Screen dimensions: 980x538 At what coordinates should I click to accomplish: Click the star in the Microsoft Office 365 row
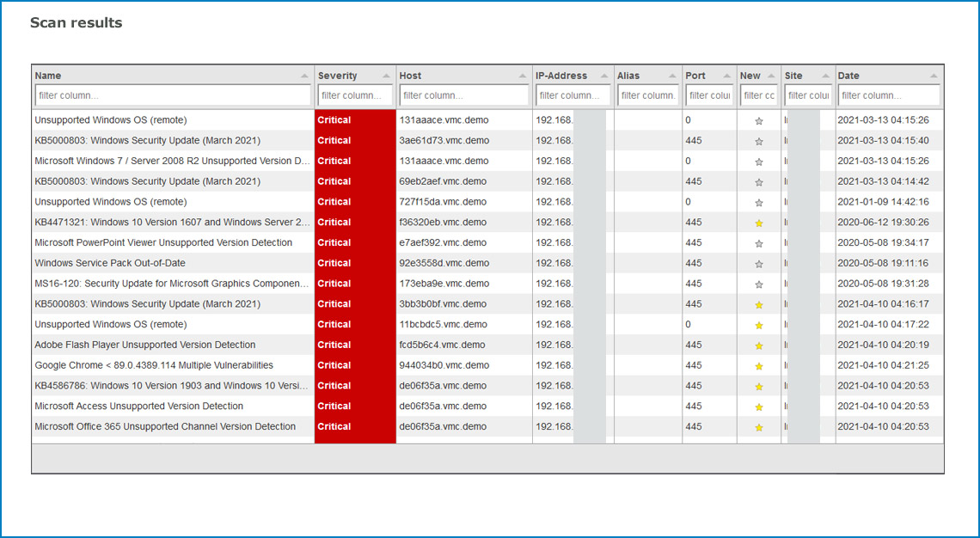tap(759, 427)
